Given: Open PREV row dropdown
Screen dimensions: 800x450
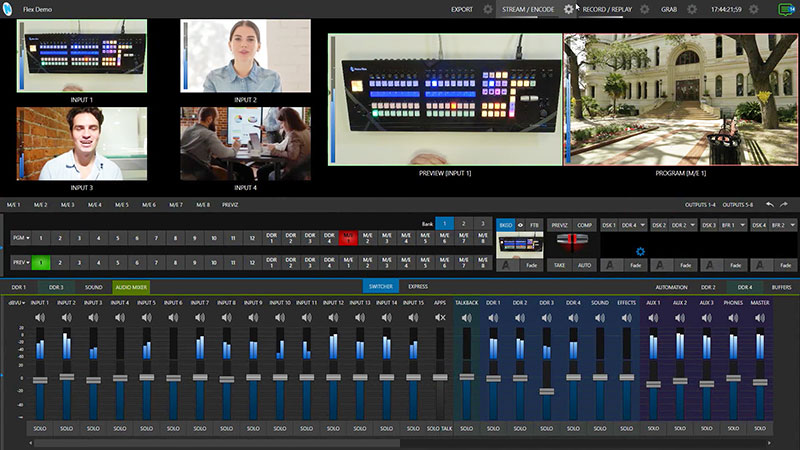Looking at the screenshot, I should click(21, 262).
